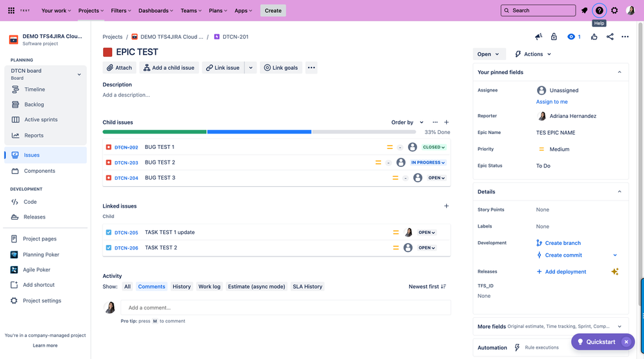The height and width of the screenshot is (359, 644).
Task: Click the checkbox task icon for DTCN-205
Action: 108,233
